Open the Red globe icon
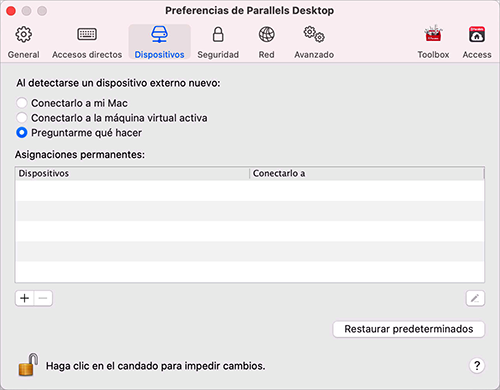This screenshot has height=390, width=500. (x=267, y=35)
